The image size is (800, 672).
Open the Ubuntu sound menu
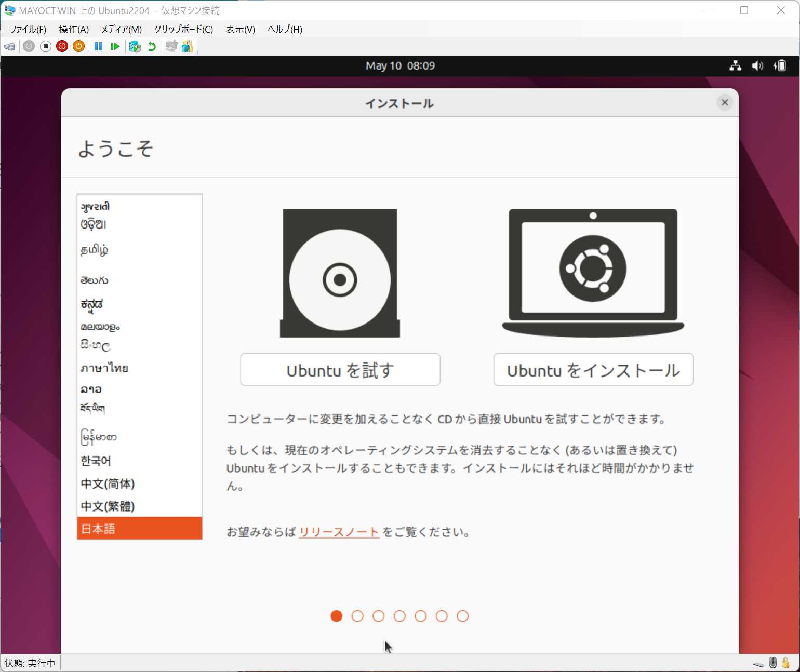point(757,65)
